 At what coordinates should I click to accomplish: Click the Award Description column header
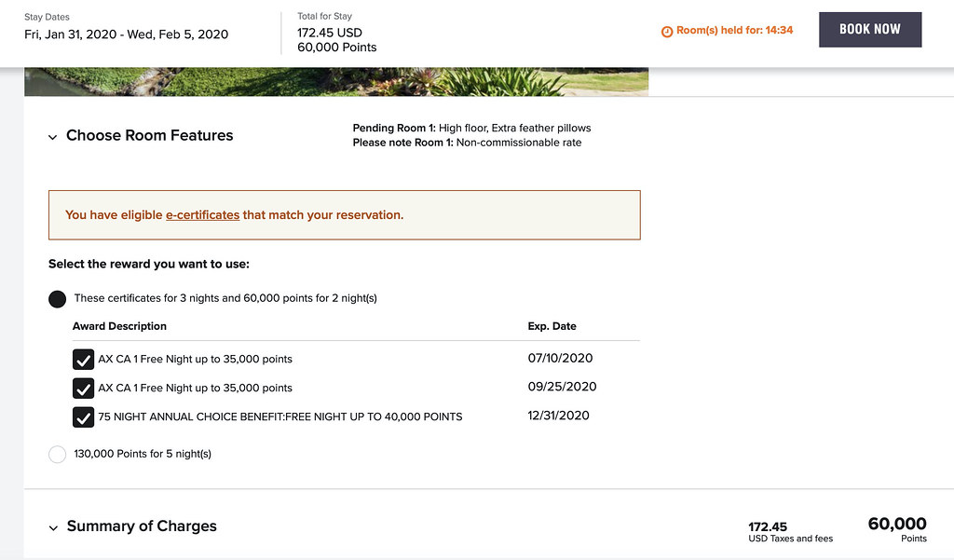tap(119, 327)
